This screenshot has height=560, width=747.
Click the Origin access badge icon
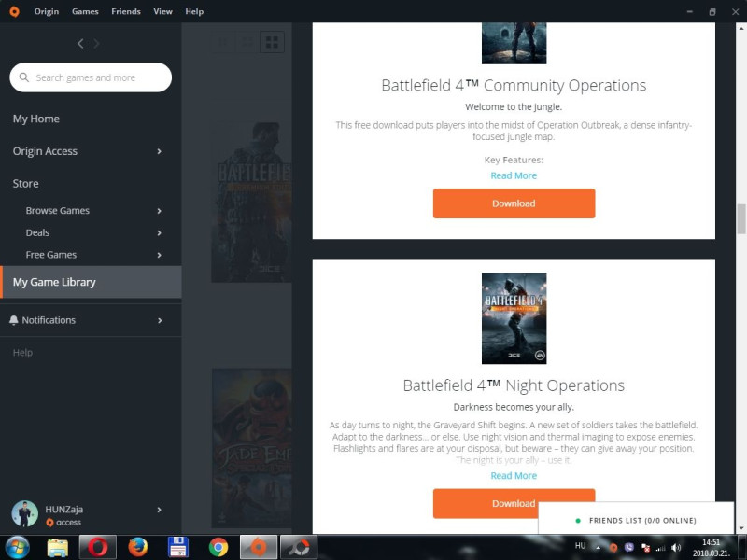pos(49,523)
